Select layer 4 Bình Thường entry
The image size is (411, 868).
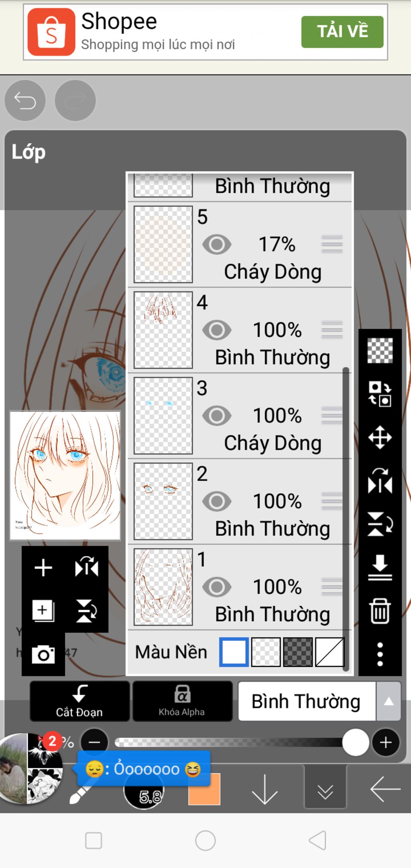(240, 330)
